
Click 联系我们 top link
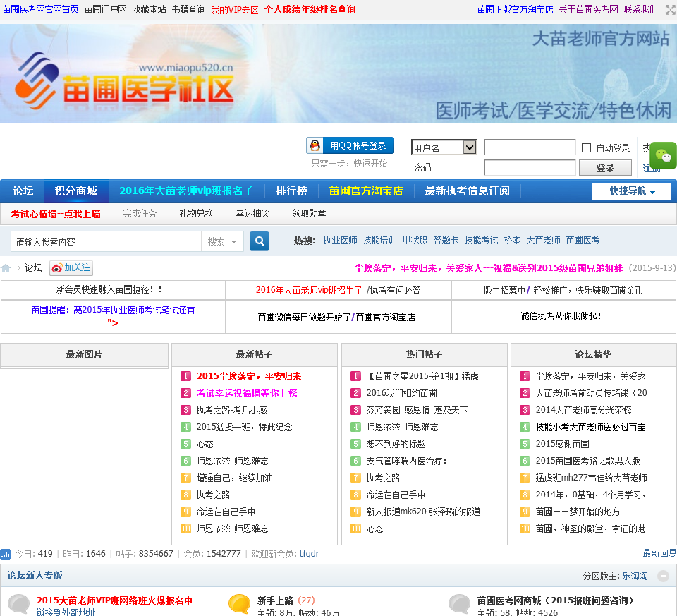pyautogui.click(x=641, y=9)
